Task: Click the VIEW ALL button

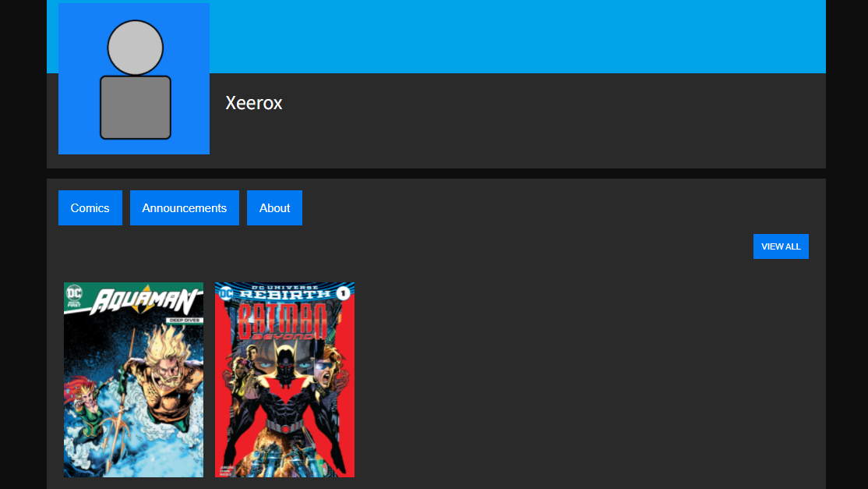Action: (x=781, y=246)
